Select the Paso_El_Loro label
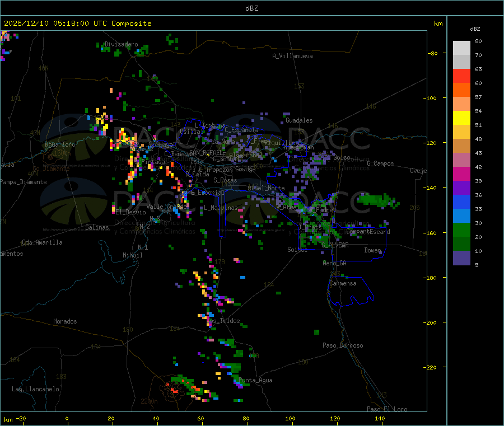Image resolution: width=504 pixels, height=426 pixels. pyautogui.click(x=387, y=409)
